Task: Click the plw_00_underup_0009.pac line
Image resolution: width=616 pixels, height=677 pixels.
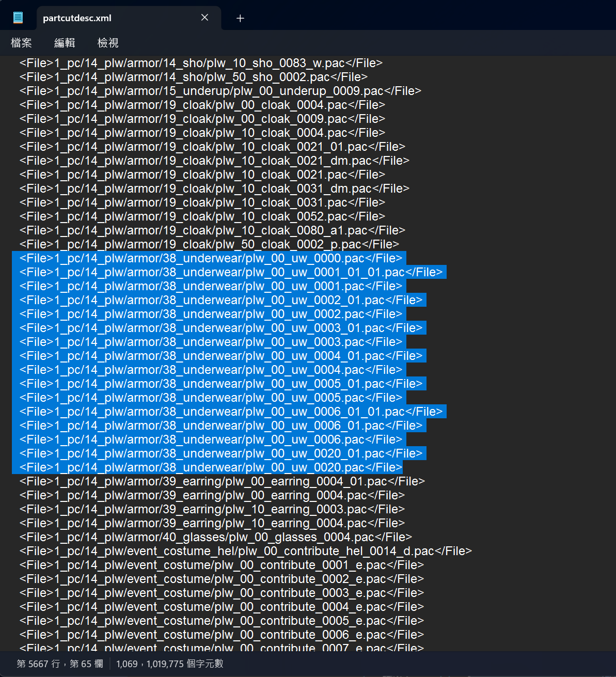Action: (x=220, y=91)
